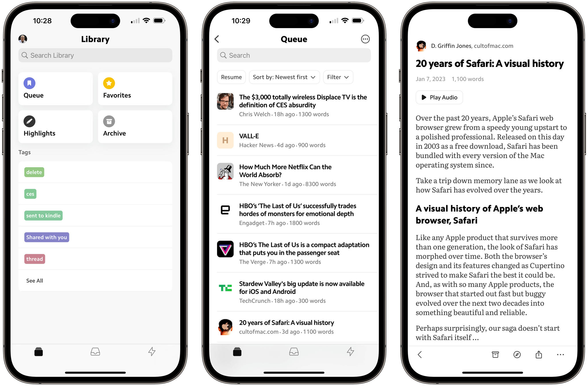The image size is (588, 386).
Task: Expand See All tags in Library
Action: pyautogui.click(x=34, y=280)
